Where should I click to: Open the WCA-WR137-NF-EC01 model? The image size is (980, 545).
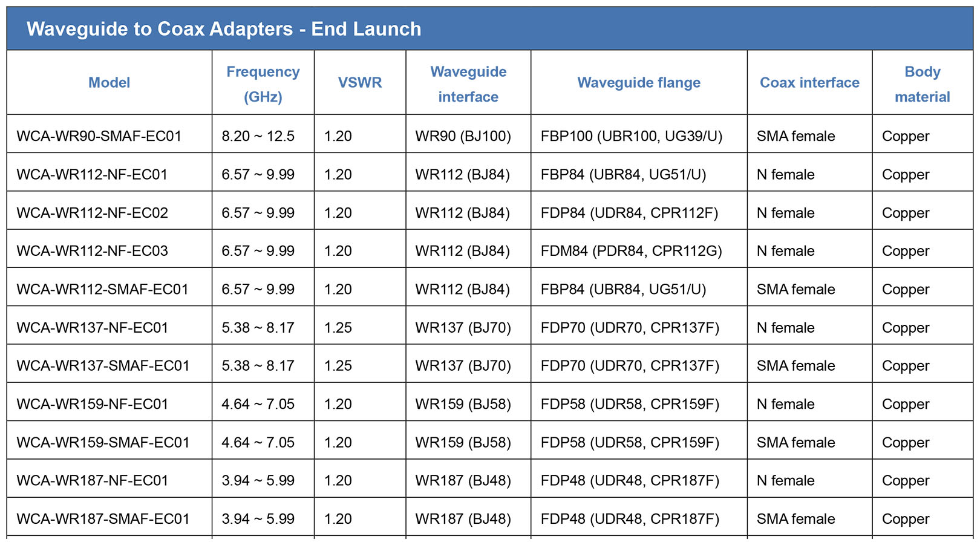[x=93, y=328]
